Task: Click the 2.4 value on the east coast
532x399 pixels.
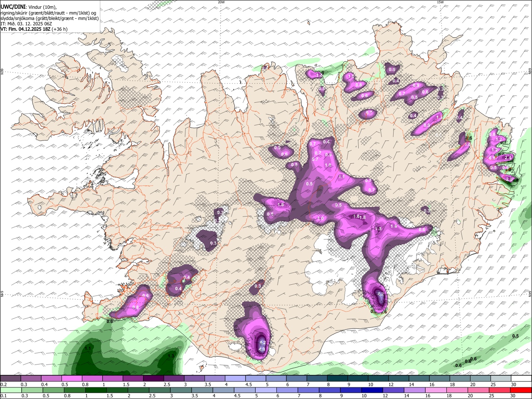Action: point(507,158)
